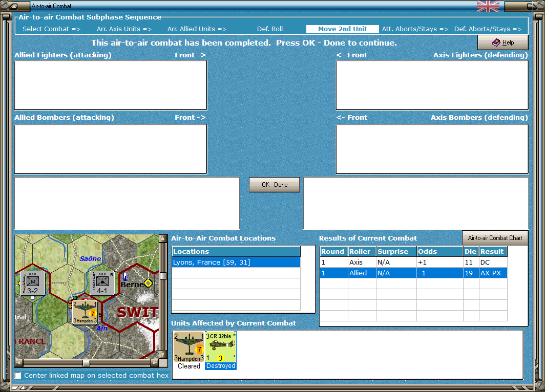Screen dimensions: 545x392
Task: Click the Surprise column header
Action: (x=396, y=251)
